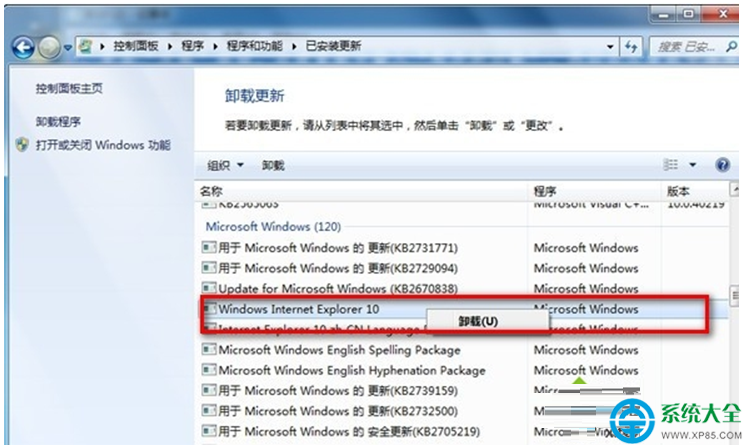Click the Control Panel icon in address bar
The height and width of the screenshot is (446, 744).
tap(86, 46)
